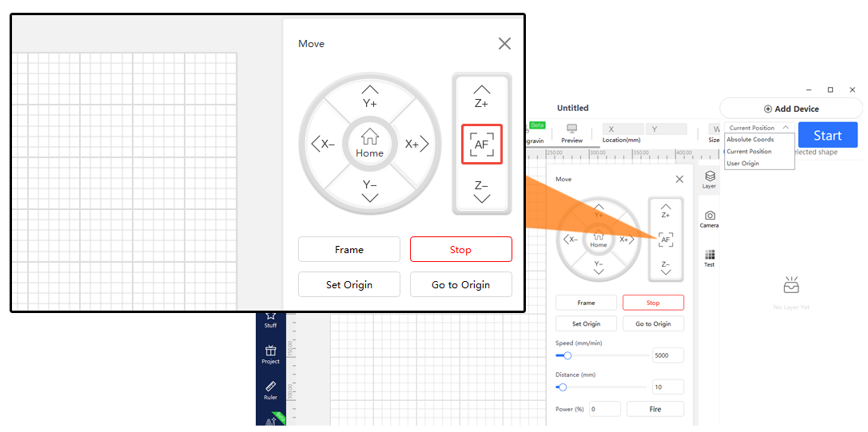The width and height of the screenshot is (868, 432).
Task: Lower Z axis with Z− in small Move panel
Action: [x=666, y=268]
